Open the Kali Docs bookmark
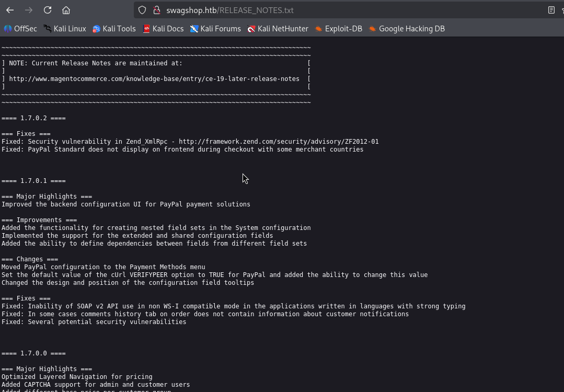 coord(163,29)
